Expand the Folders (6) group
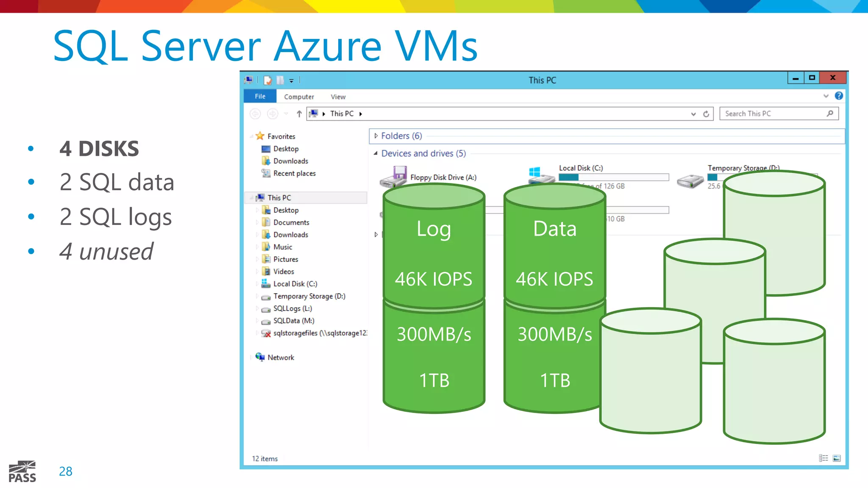 [x=376, y=136]
